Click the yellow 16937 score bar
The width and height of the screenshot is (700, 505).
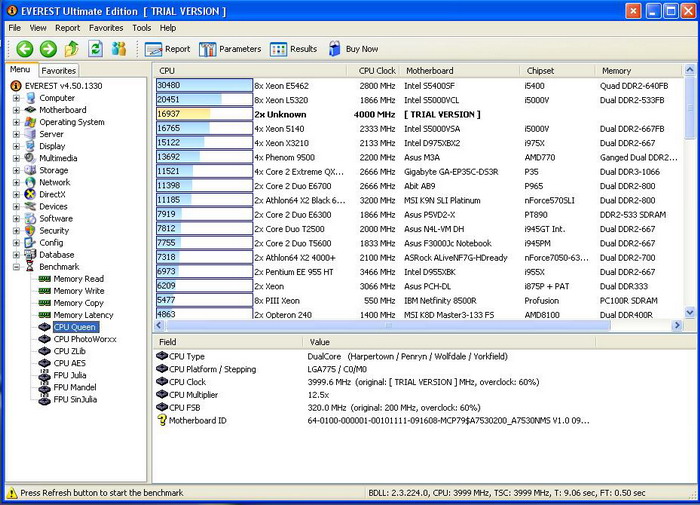point(204,114)
